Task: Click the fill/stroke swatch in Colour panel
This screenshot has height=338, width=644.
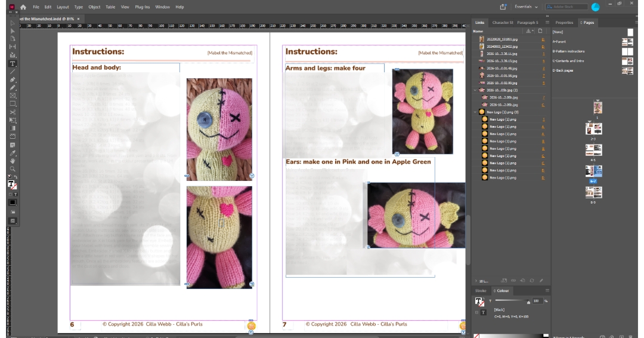Action: click(479, 302)
